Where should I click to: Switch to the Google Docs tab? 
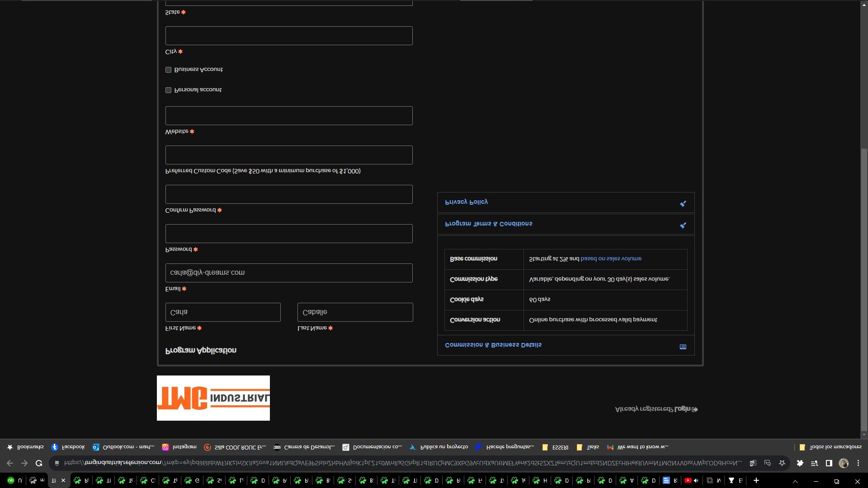[670, 480]
